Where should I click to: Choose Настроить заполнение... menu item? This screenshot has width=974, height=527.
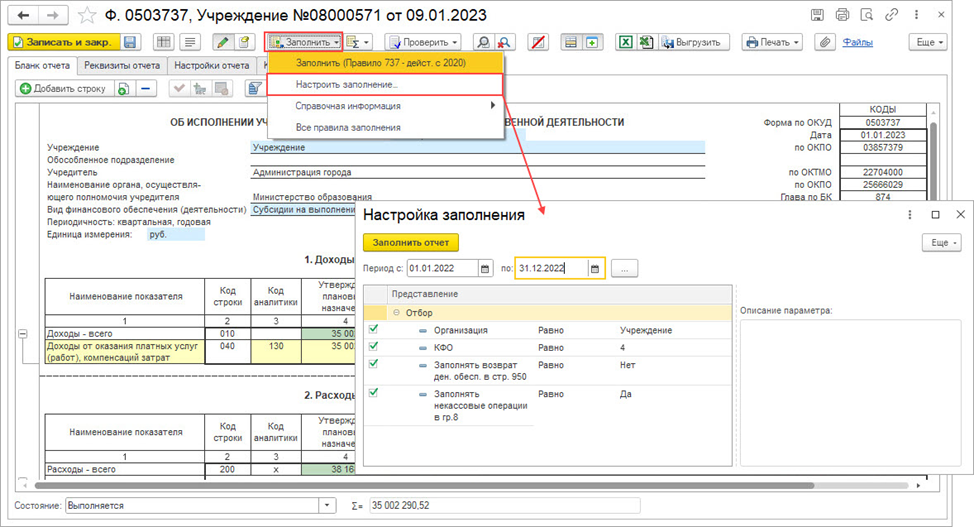[385, 85]
